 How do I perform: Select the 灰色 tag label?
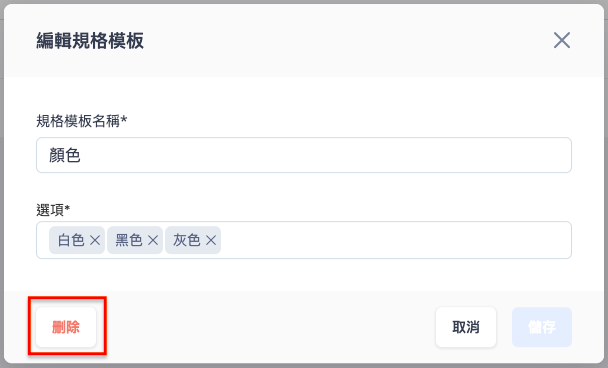click(x=187, y=240)
